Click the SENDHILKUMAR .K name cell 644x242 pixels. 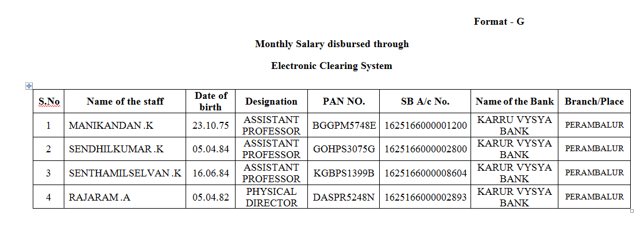pos(116,149)
